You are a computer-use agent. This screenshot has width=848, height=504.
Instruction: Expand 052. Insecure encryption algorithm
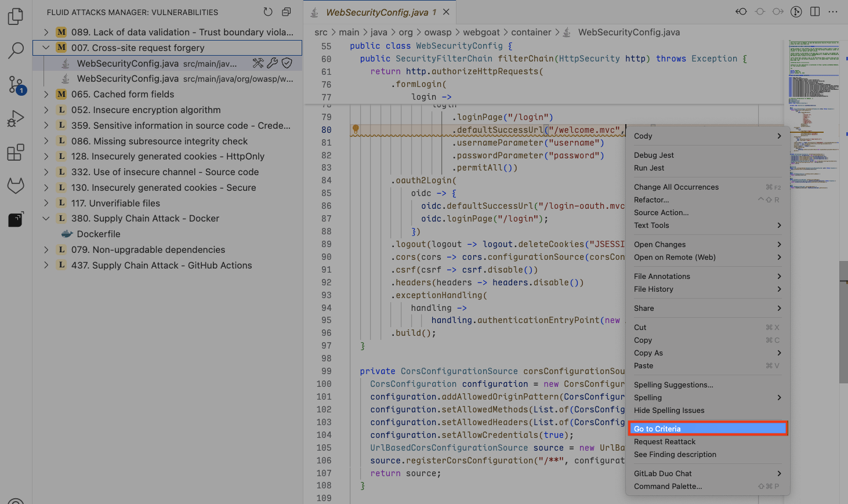click(x=46, y=110)
